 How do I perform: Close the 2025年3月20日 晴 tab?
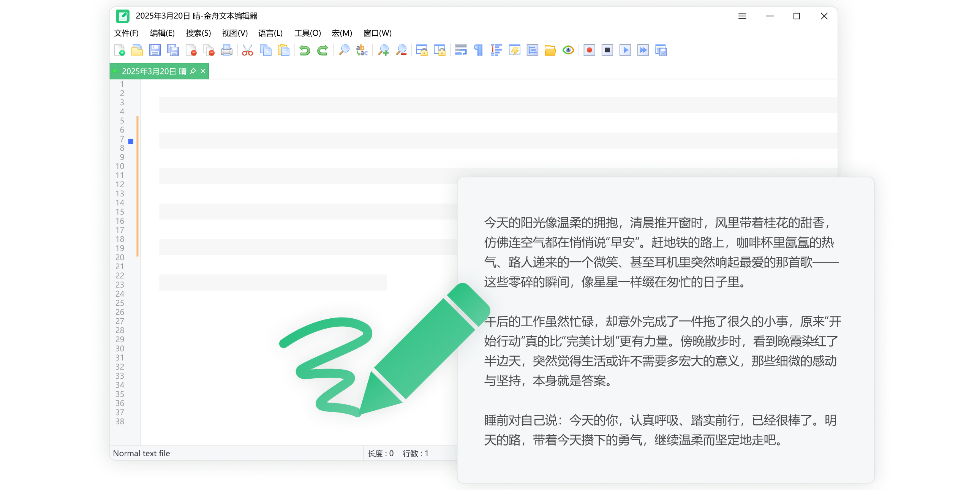pos(203,71)
